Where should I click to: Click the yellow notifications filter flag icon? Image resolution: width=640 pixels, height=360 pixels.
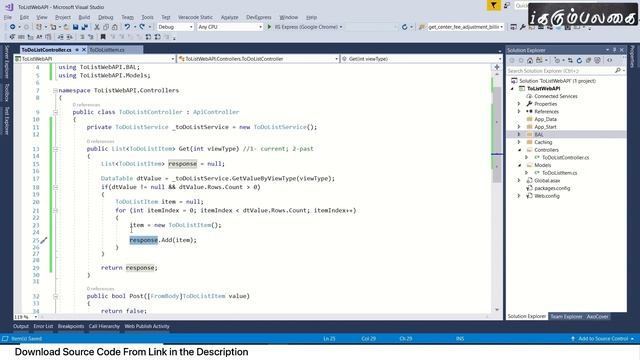coord(493,5)
